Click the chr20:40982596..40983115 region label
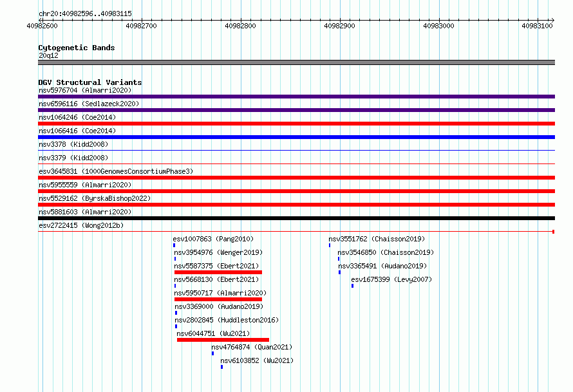The height and width of the screenshot is (392, 573). [x=85, y=14]
